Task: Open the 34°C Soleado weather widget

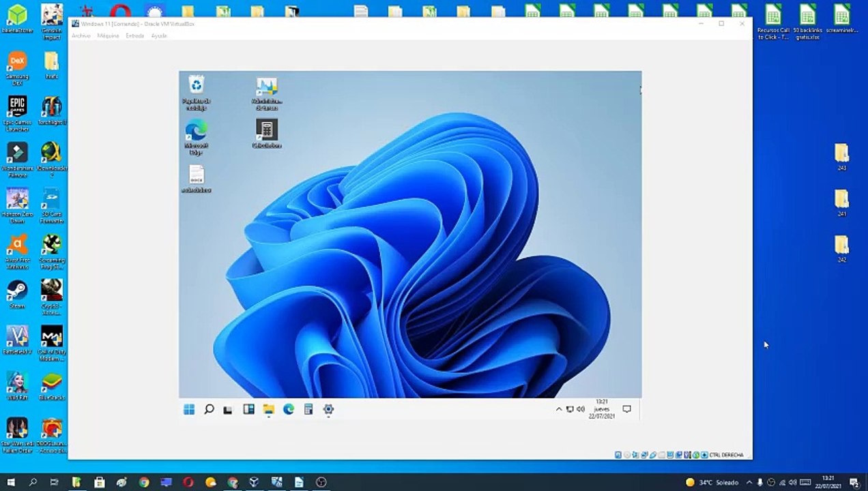Action: pyautogui.click(x=712, y=482)
